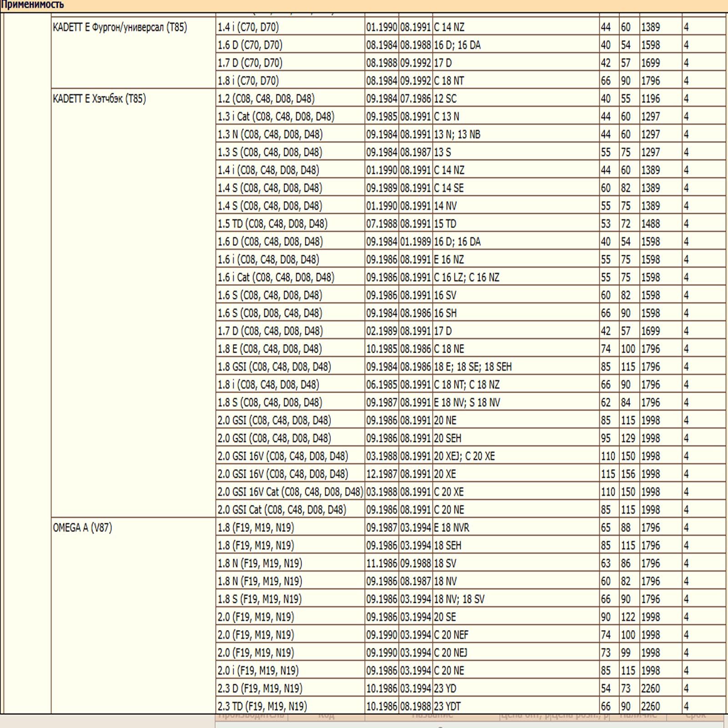Select the 1.3 i Cat modification row
This screenshot has width=728, height=728.
pos(276,116)
